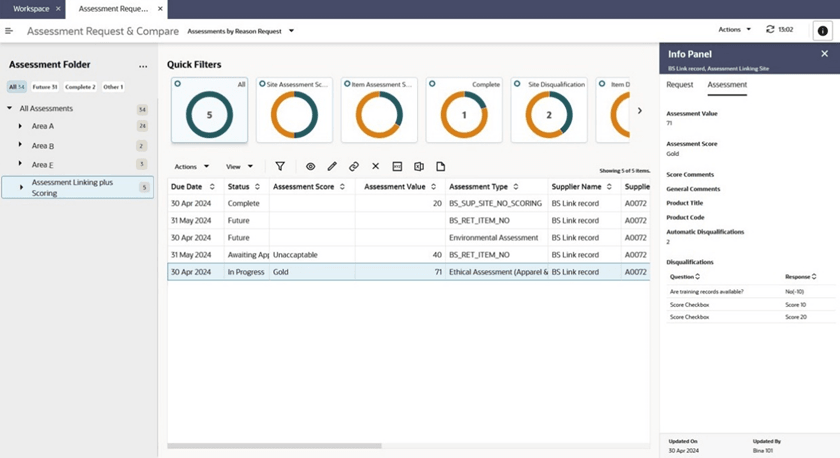Select the All quick filter card
840x458 pixels.
point(209,110)
